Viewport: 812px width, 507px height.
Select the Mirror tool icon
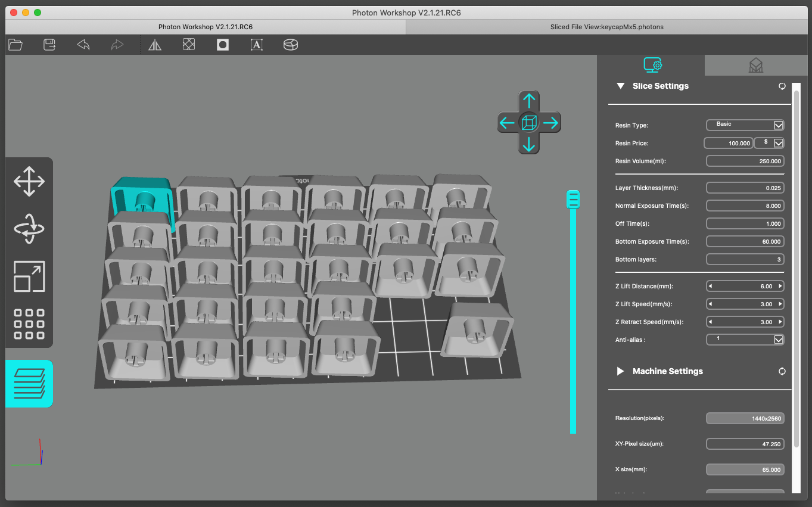point(155,45)
